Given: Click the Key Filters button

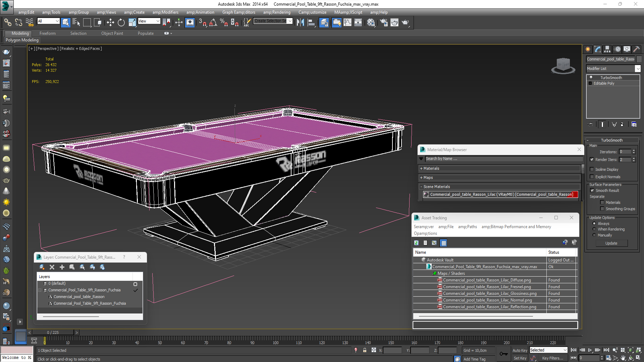Looking at the screenshot, I should click(x=553, y=358).
